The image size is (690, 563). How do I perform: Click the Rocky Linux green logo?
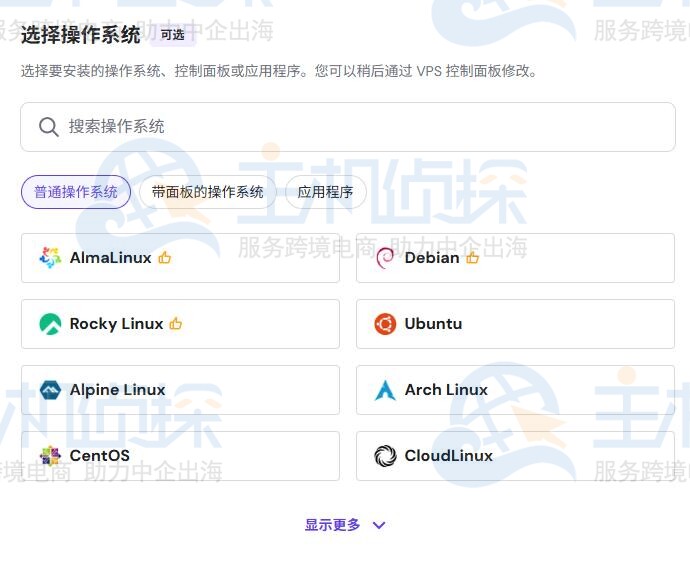50,324
